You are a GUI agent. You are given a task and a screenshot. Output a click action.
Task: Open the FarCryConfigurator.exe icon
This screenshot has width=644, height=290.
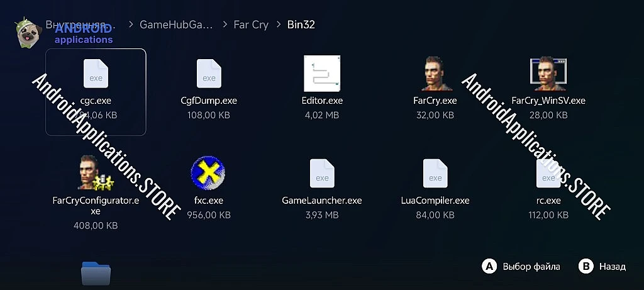point(96,173)
